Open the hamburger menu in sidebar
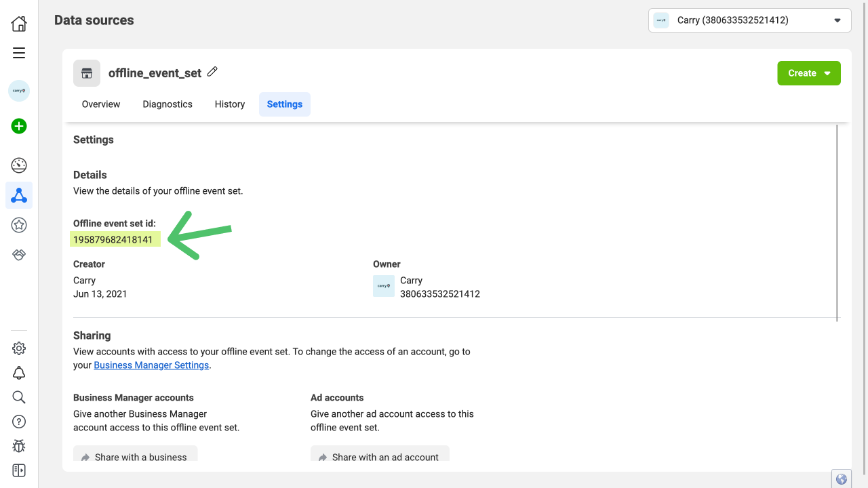Image resolution: width=868 pixels, height=488 pixels. point(19,53)
